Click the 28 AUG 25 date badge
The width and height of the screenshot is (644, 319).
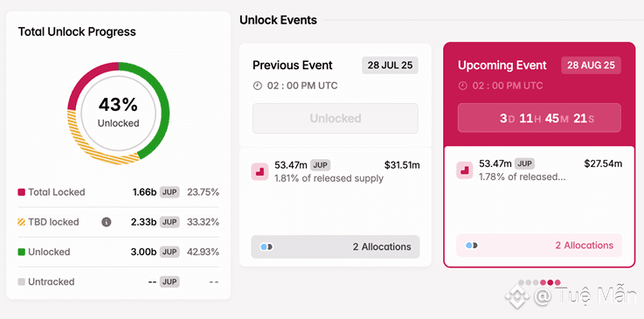(x=591, y=66)
